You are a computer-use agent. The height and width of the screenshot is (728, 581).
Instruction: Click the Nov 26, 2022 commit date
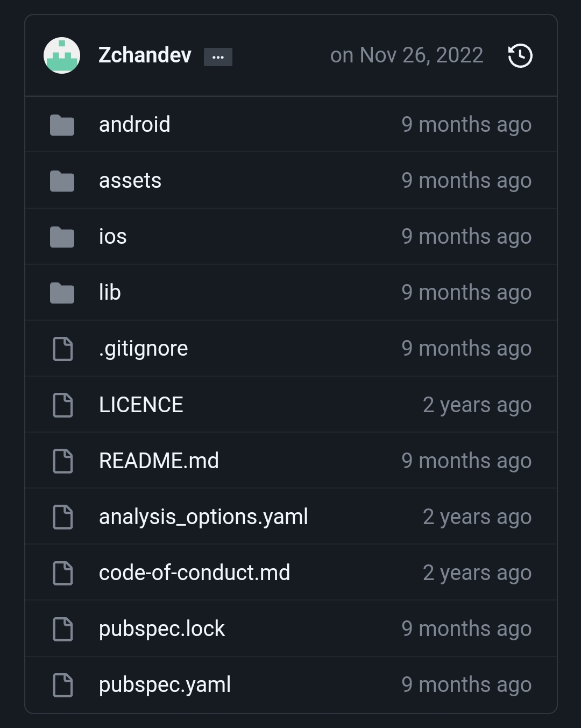(407, 55)
